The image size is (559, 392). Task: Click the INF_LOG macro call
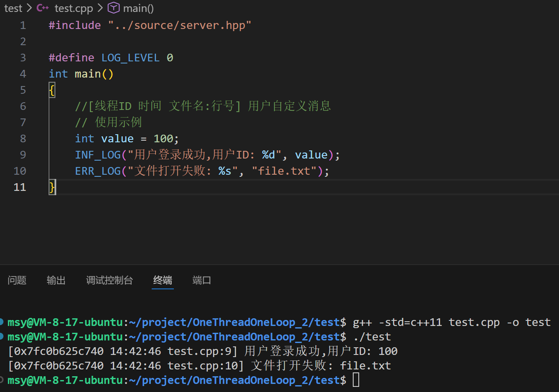[x=98, y=155]
